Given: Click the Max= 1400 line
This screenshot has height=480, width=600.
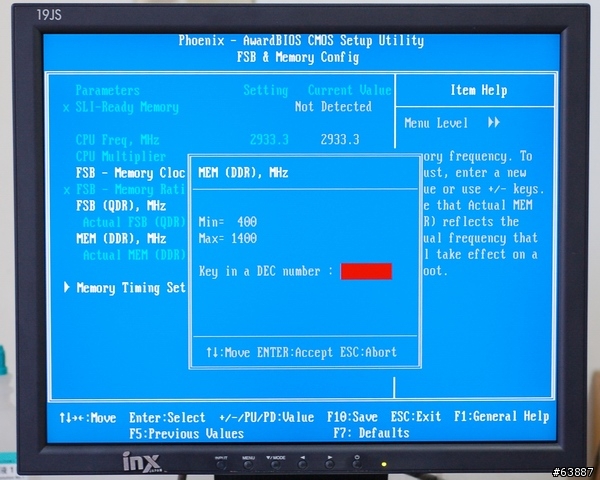Looking at the screenshot, I should pos(228,238).
